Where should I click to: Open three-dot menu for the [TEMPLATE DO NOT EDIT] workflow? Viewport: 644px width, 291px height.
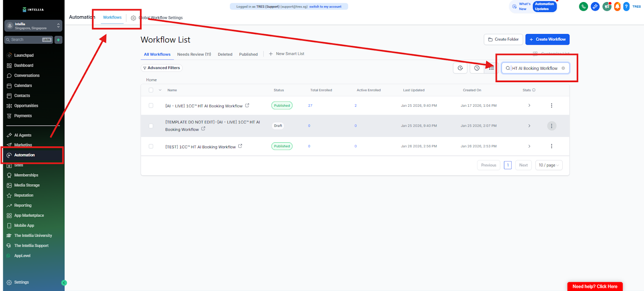click(x=551, y=126)
